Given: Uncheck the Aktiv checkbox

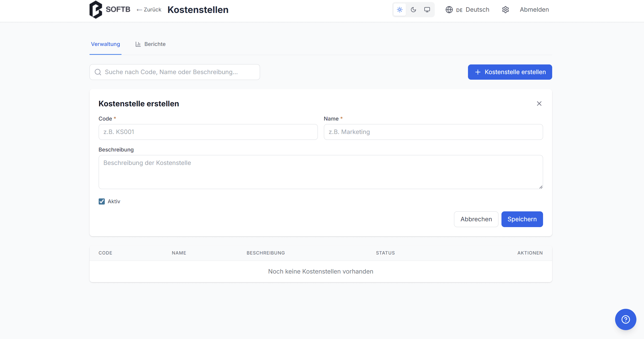Looking at the screenshot, I should (102, 201).
